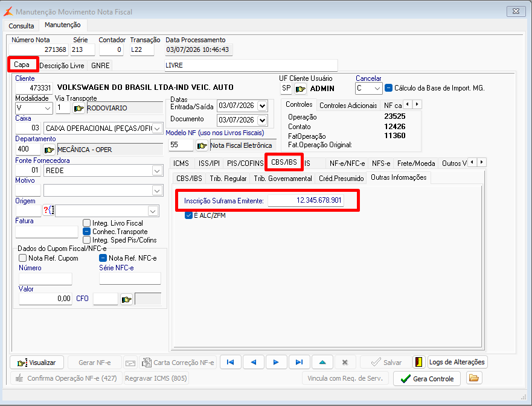Viewport: 532px width, 406px height.
Task: Open the Modalidade dropdown
Action: [x=48, y=108]
